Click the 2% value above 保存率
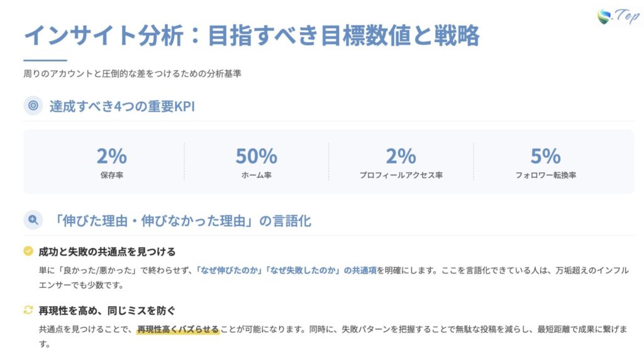644x350 pixels. [111, 155]
